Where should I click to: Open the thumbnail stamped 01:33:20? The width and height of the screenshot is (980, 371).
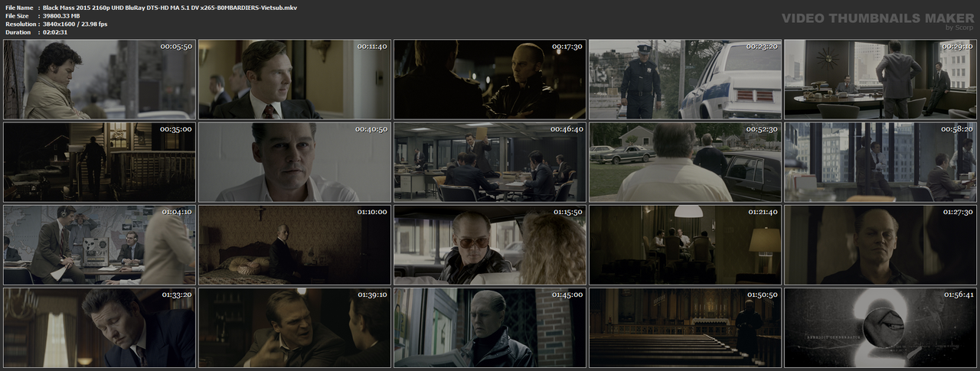100,327
